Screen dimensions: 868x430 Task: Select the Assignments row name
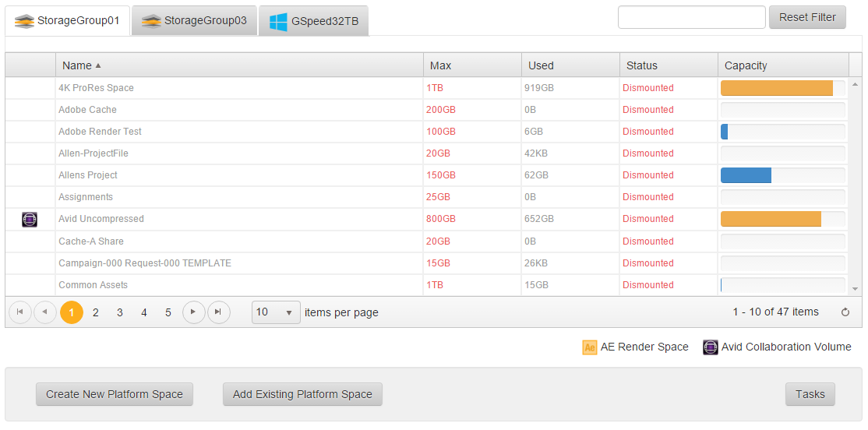(85, 197)
